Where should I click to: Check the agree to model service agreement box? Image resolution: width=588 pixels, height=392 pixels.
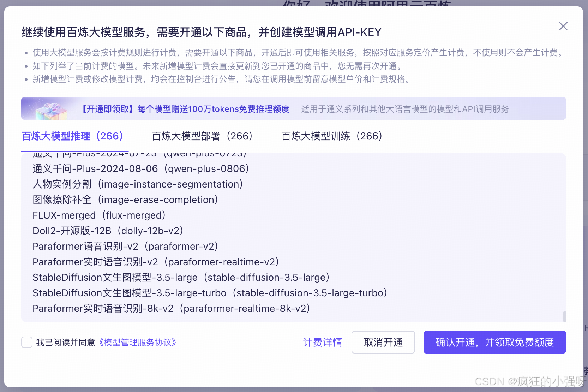click(x=27, y=342)
